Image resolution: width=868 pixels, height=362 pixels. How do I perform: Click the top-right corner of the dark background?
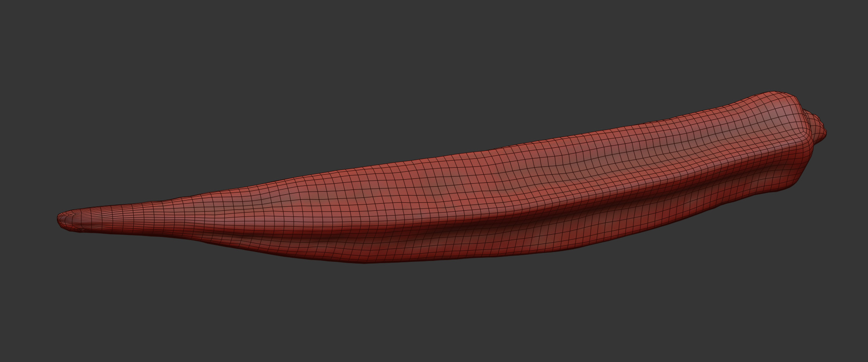(x=863, y=4)
